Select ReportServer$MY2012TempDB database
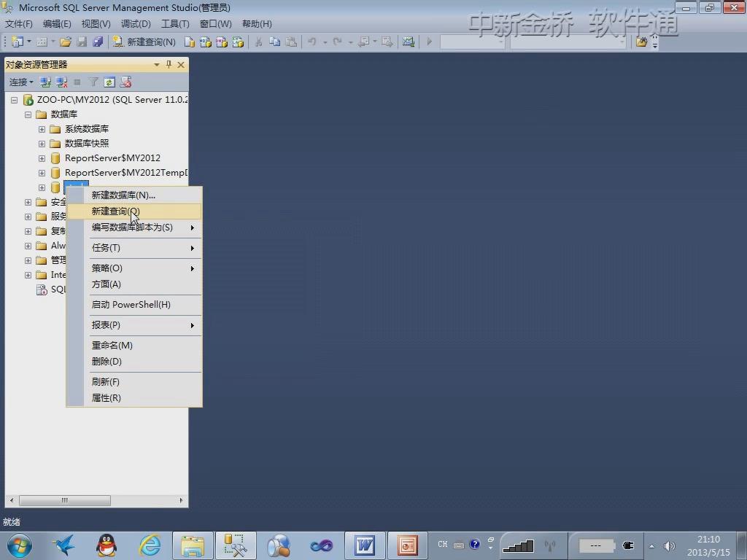The width and height of the screenshot is (747, 560). click(x=126, y=173)
